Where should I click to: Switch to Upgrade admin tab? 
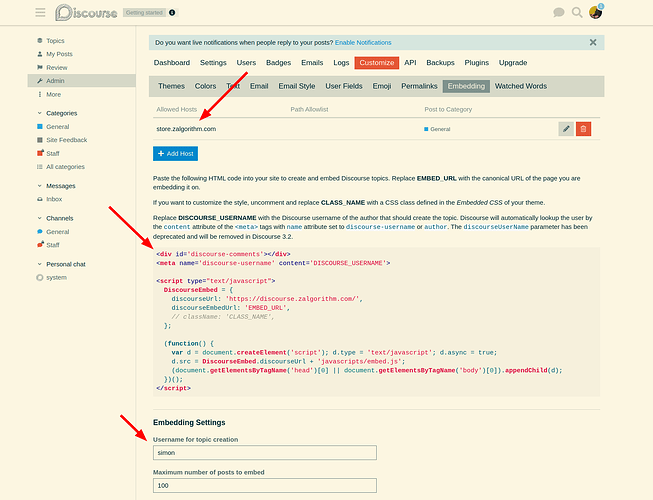tap(513, 62)
